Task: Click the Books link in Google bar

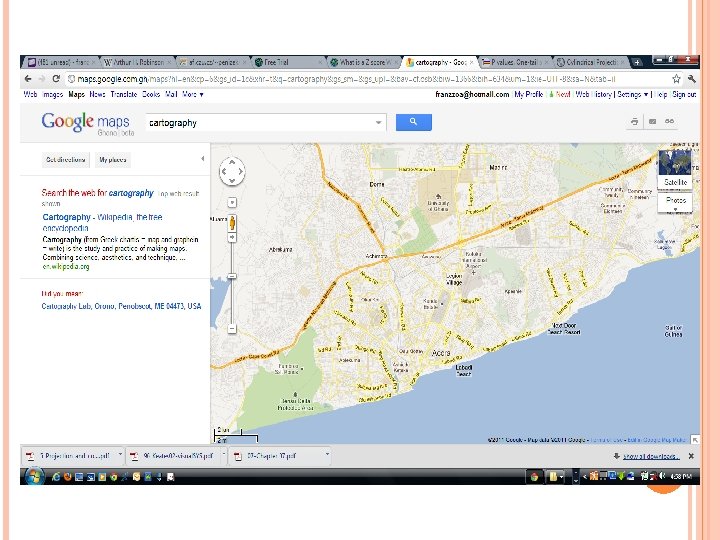Action: 151,94
